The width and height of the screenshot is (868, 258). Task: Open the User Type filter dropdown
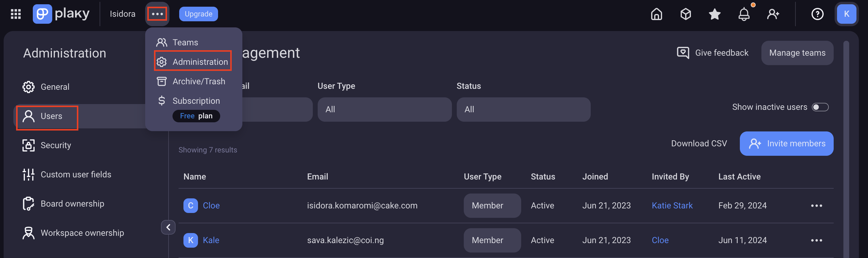384,110
